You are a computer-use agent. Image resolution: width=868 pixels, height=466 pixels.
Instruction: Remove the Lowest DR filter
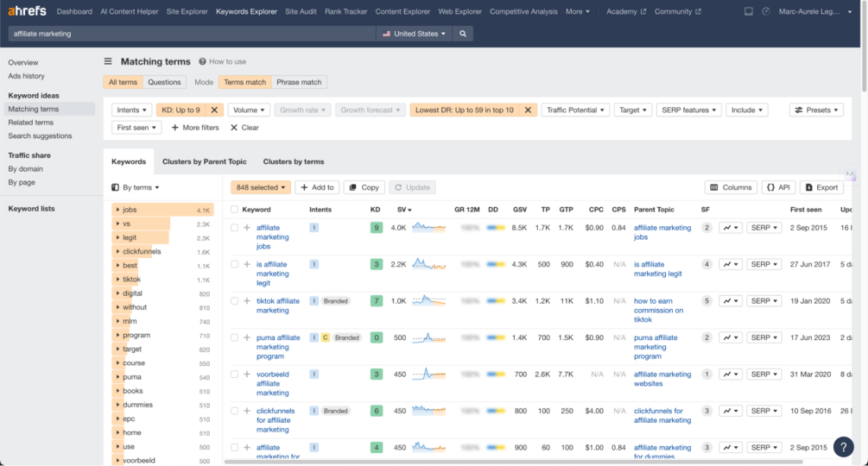coord(528,110)
